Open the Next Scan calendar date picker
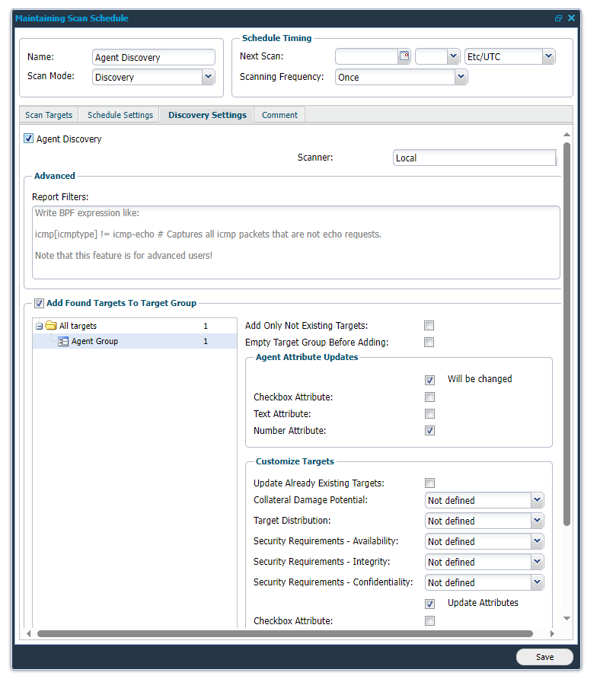 (404, 56)
